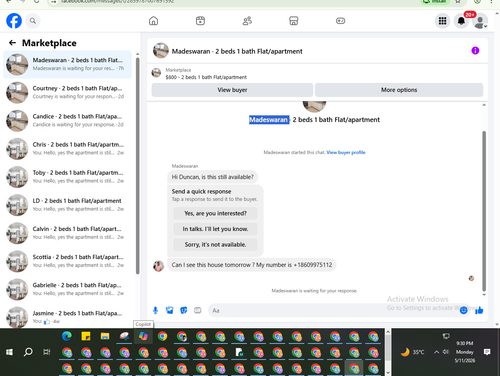
Task: Open the emoji picker in message box
Action: coord(463,310)
